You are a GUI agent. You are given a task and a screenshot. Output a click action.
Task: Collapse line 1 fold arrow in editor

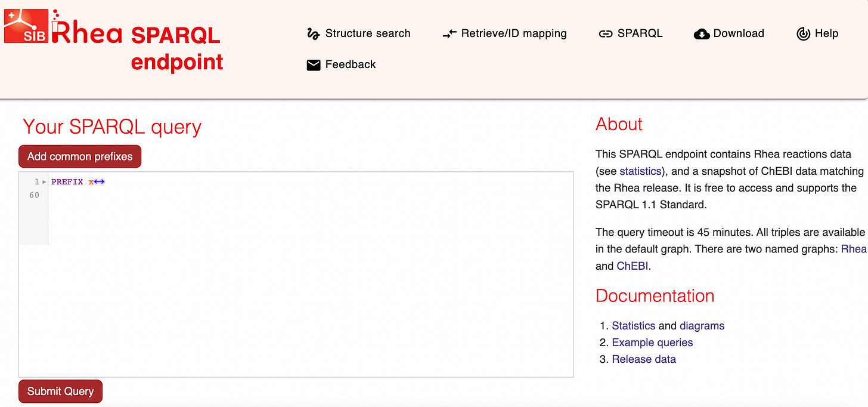click(x=44, y=182)
